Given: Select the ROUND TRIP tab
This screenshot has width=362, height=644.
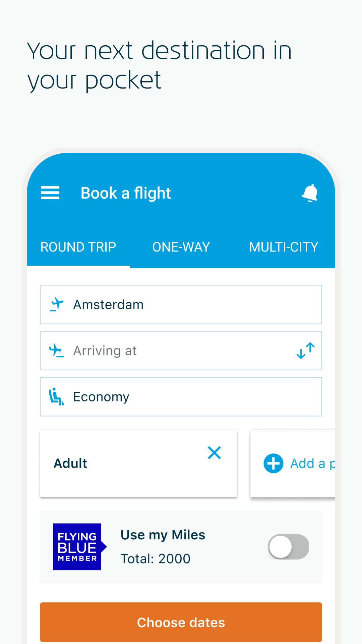Looking at the screenshot, I should [78, 247].
